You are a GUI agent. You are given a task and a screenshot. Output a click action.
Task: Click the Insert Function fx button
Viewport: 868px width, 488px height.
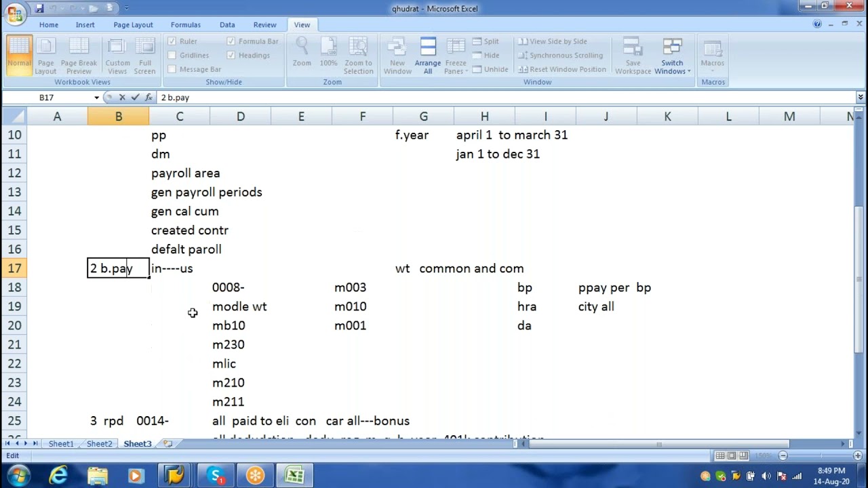pyautogui.click(x=149, y=98)
